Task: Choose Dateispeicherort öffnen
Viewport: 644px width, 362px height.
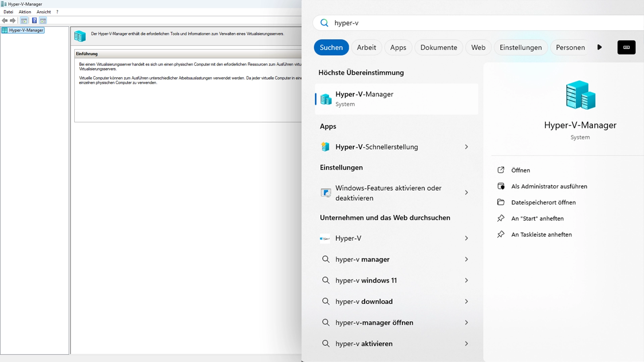Action: [543, 202]
